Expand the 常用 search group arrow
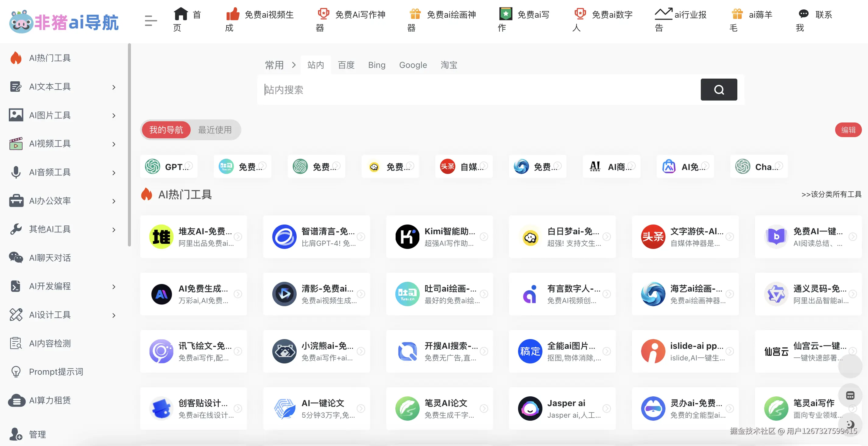Viewport: 868px width, 446px height. click(294, 65)
